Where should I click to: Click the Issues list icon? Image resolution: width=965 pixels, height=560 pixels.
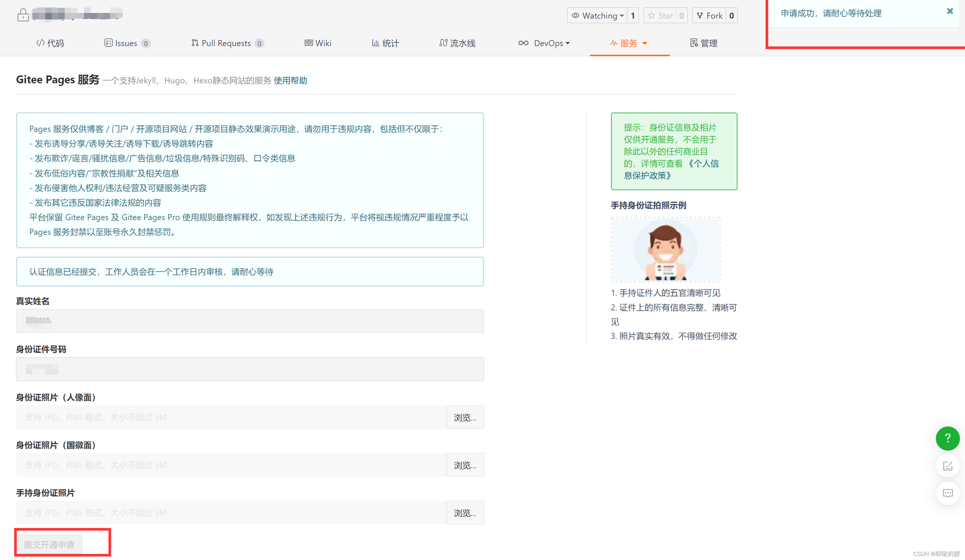108,43
